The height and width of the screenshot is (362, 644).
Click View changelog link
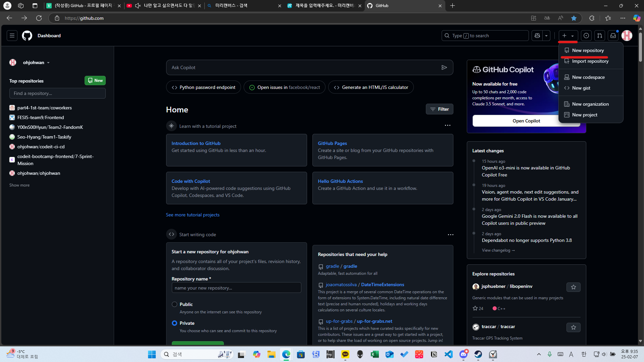[x=498, y=250]
